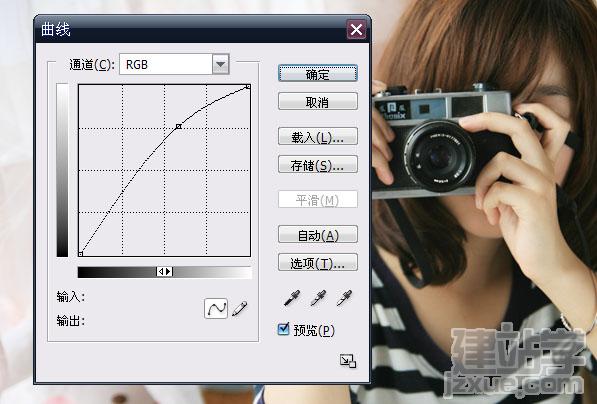Open the 通道 RGB dropdown arrow

click(x=221, y=64)
